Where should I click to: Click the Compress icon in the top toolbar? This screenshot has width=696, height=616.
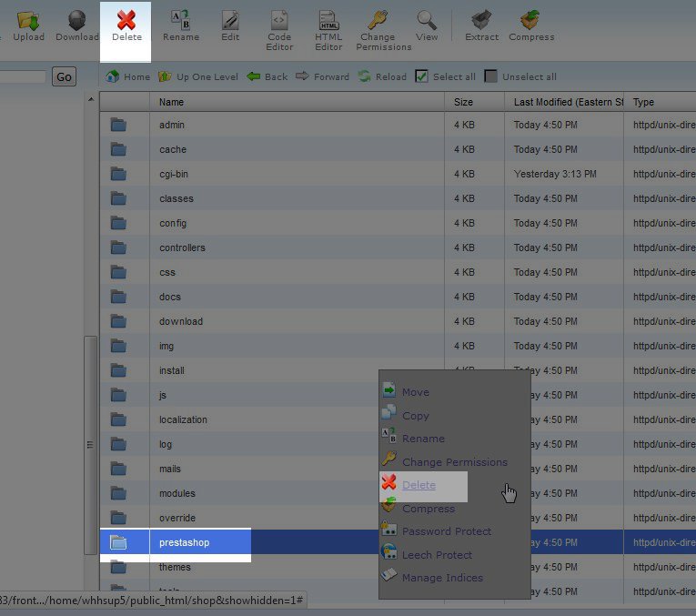(531, 20)
